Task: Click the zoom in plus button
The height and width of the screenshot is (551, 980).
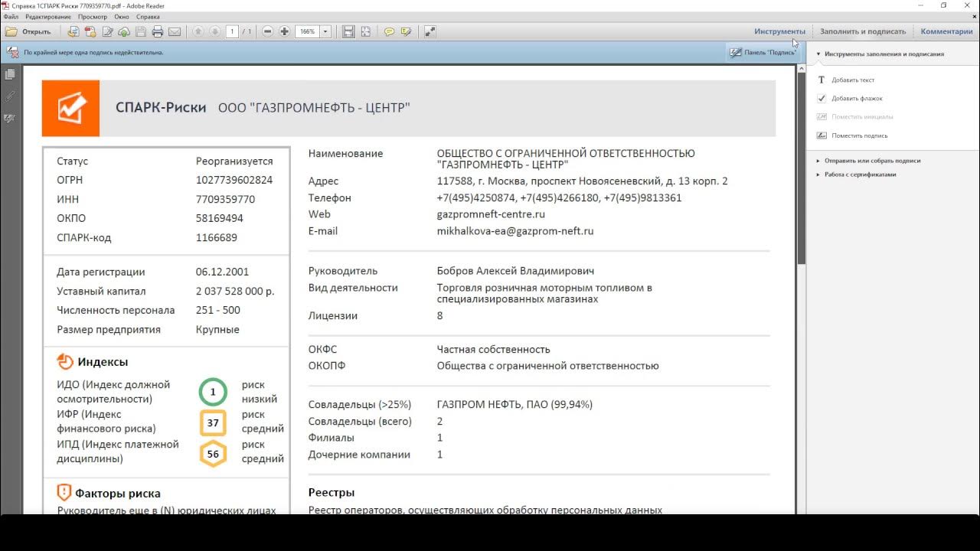Action: [x=285, y=31]
